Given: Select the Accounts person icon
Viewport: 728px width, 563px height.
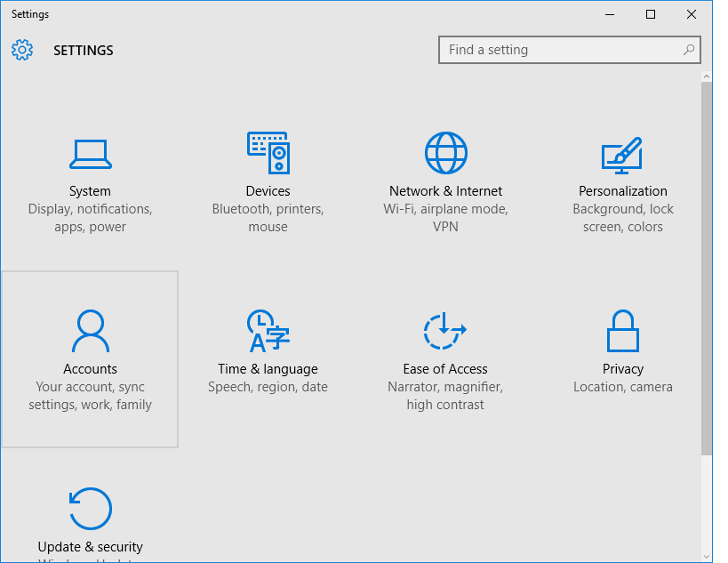Looking at the screenshot, I should [91, 331].
